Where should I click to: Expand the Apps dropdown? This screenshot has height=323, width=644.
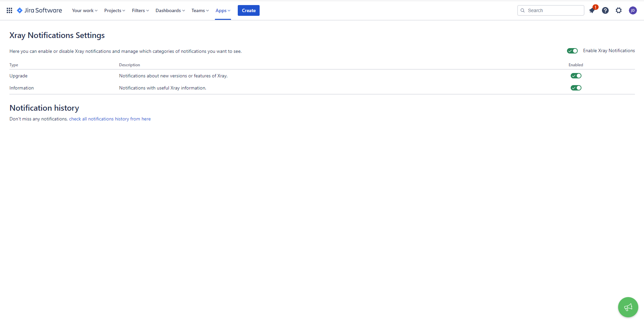[223, 10]
